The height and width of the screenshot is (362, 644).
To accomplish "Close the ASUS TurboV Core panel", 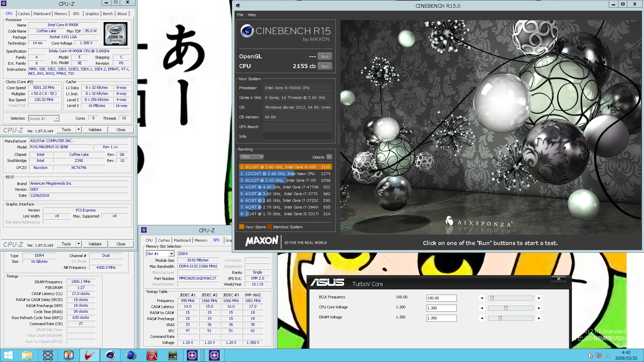I will click(558, 279).
